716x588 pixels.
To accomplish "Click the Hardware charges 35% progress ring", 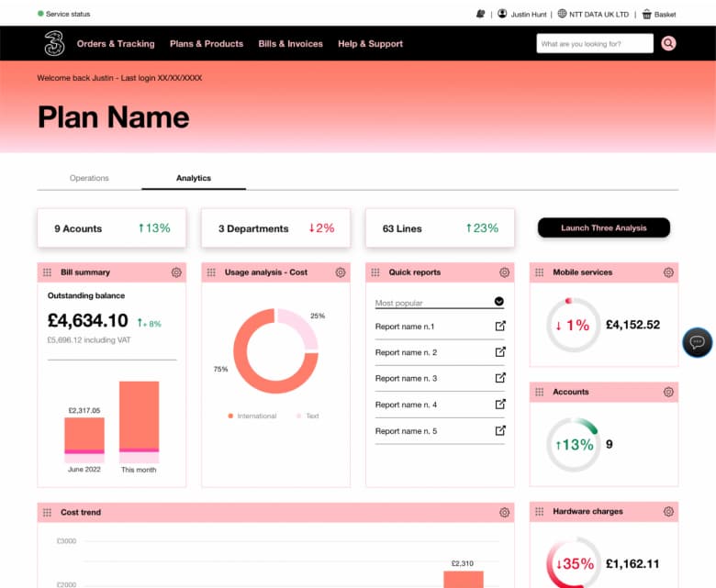I will point(574,563).
